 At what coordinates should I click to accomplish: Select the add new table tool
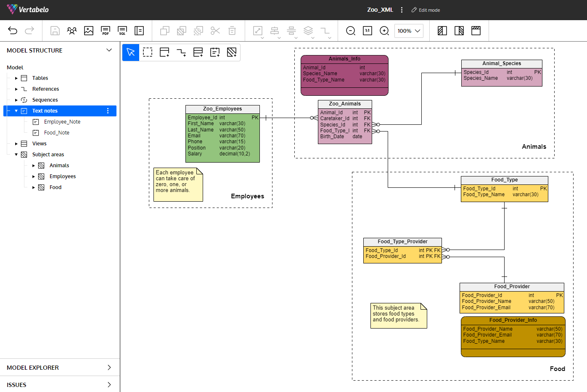click(164, 52)
